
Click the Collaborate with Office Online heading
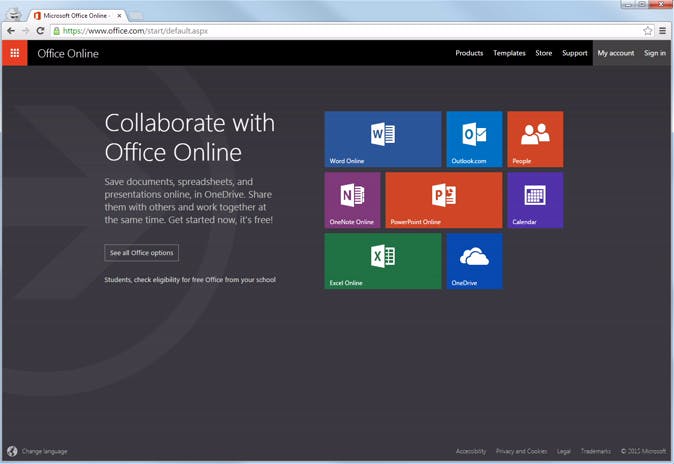point(190,137)
